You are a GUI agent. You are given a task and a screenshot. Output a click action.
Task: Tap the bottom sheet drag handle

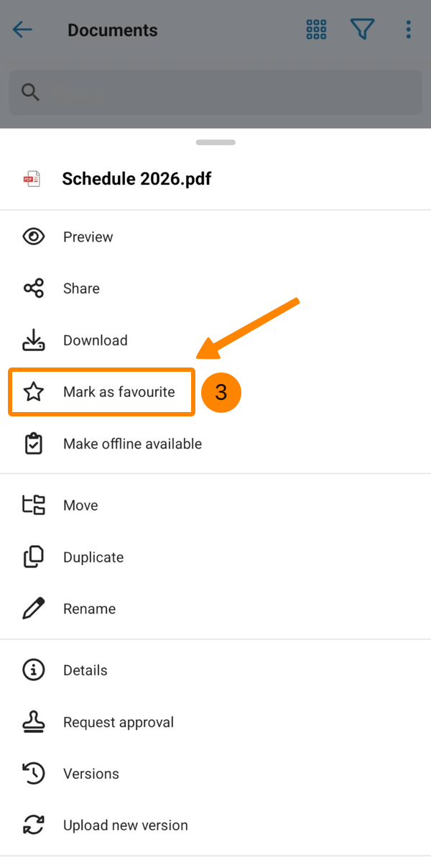coord(215,142)
